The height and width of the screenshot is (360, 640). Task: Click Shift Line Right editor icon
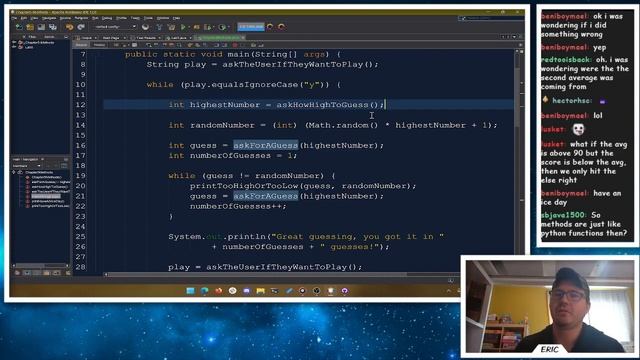point(224,45)
